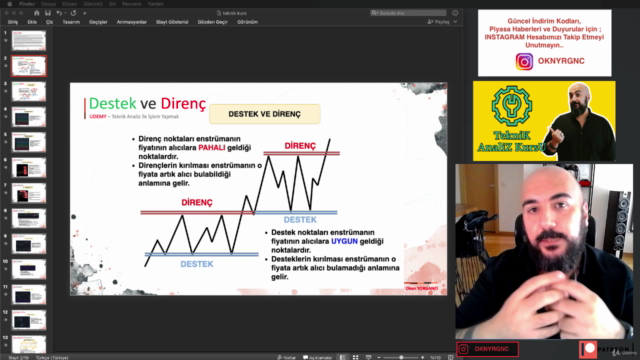Open the Finder menu
The height and width of the screenshot is (360, 640).
click(27, 4)
